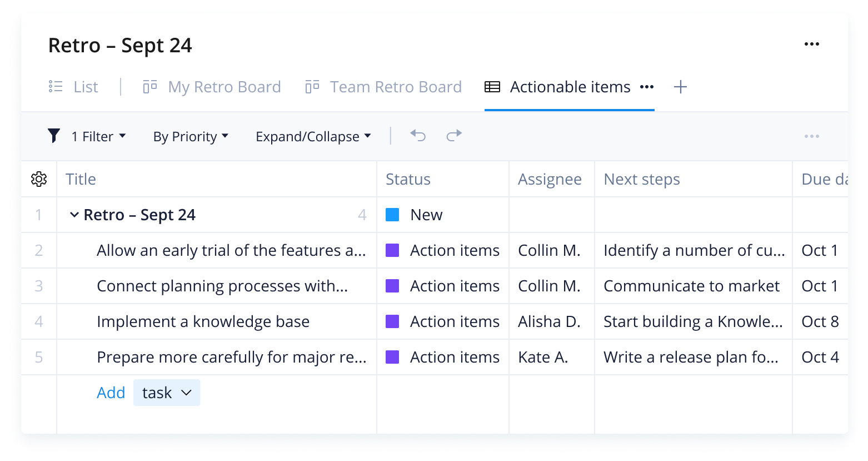Open table settings gear icon

click(39, 179)
